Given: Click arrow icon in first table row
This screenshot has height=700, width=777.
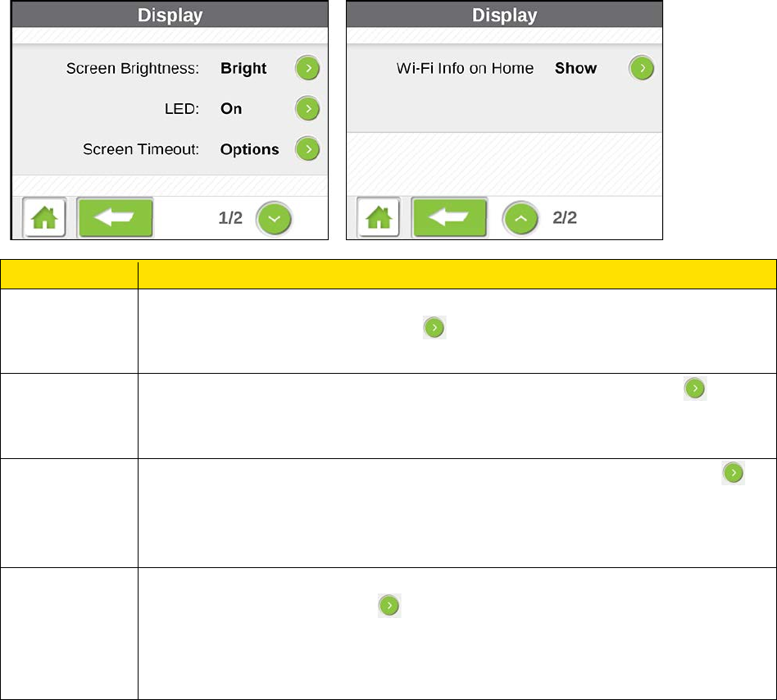Looking at the screenshot, I should click(x=434, y=328).
